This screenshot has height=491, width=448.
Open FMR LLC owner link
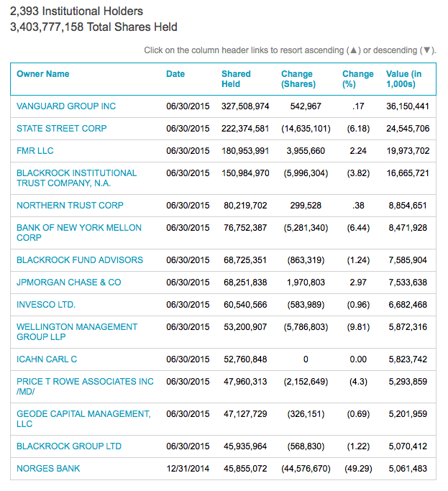coord(35,151)
